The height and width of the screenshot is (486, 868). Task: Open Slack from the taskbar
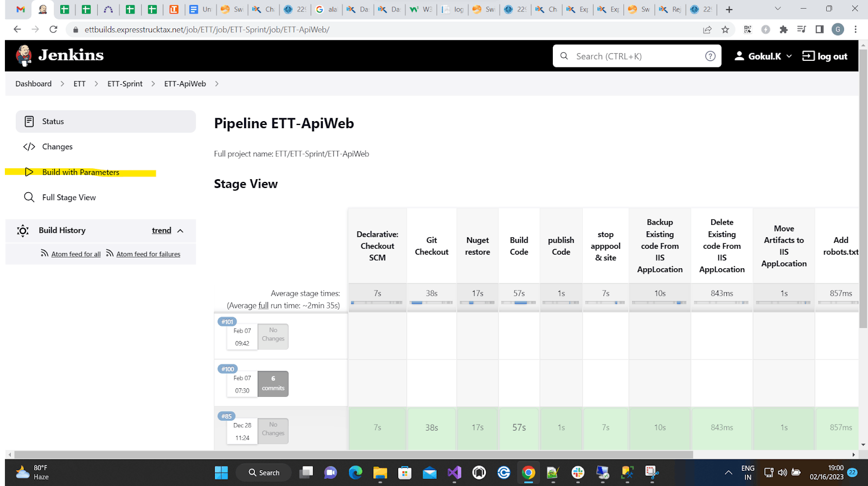pyautogui.click(x=578, y=472)
